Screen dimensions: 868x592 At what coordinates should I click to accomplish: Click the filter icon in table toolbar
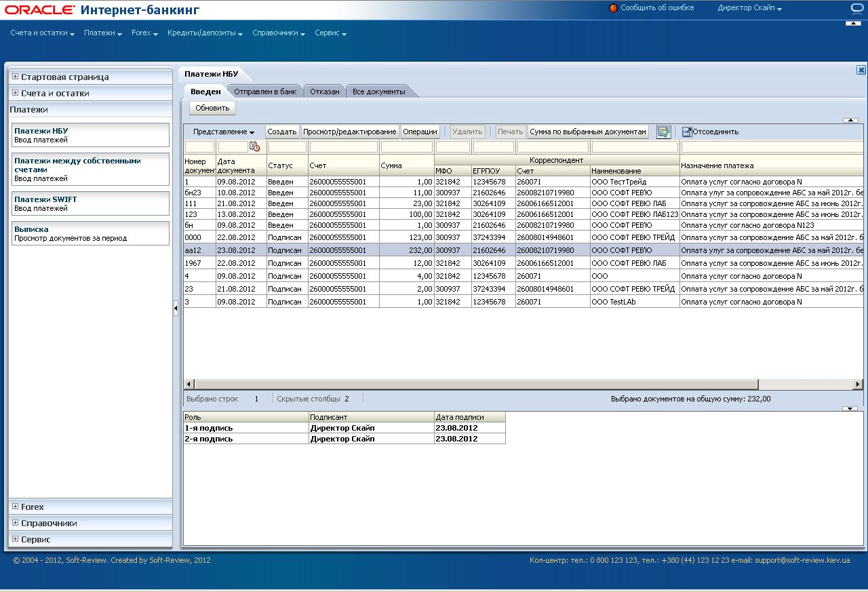(663, 132)
